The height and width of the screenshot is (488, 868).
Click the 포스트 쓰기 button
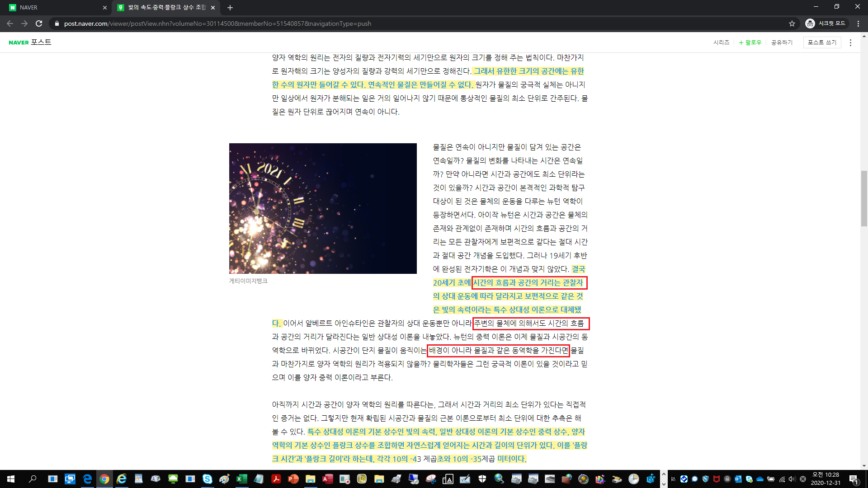pyautogui.click(x=822, y=42)
